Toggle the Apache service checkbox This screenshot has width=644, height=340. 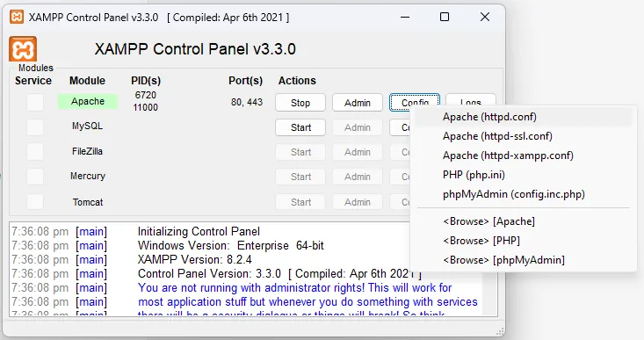35,102
